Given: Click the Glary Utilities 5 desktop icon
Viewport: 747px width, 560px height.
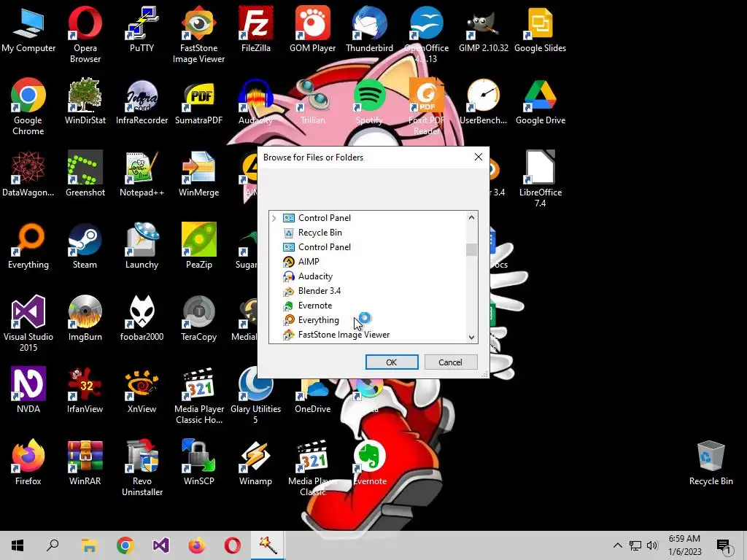Looking at the screenshot, I should click(256, 396).
